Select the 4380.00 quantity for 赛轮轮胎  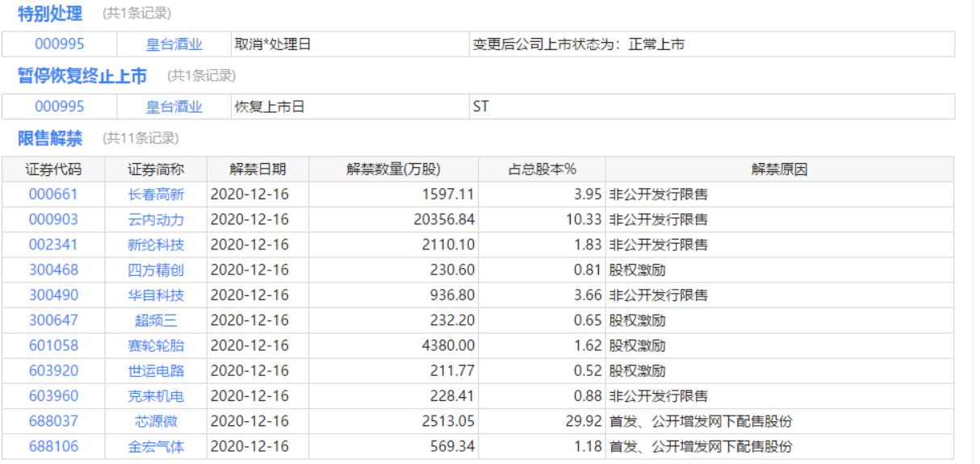click(448, 345)
